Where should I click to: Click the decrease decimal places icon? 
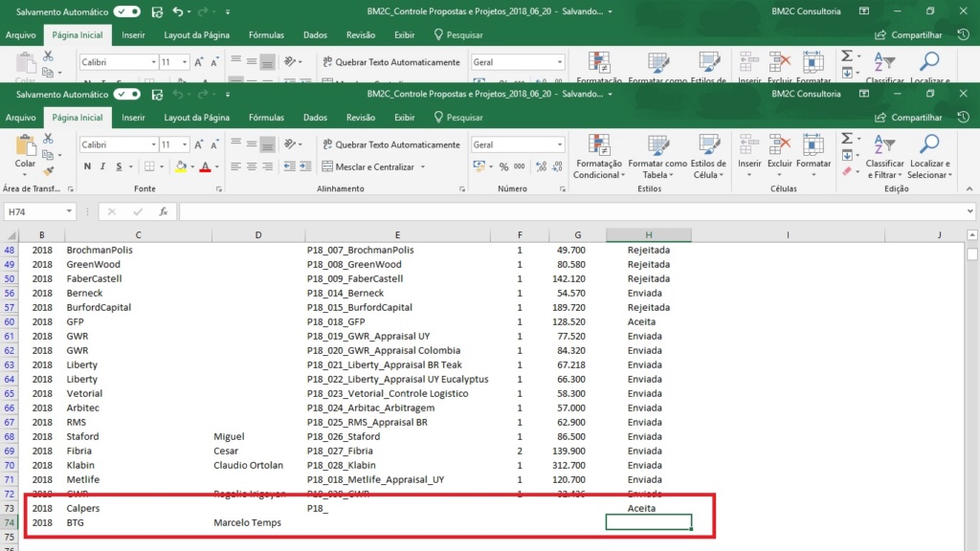pos(556,166)
